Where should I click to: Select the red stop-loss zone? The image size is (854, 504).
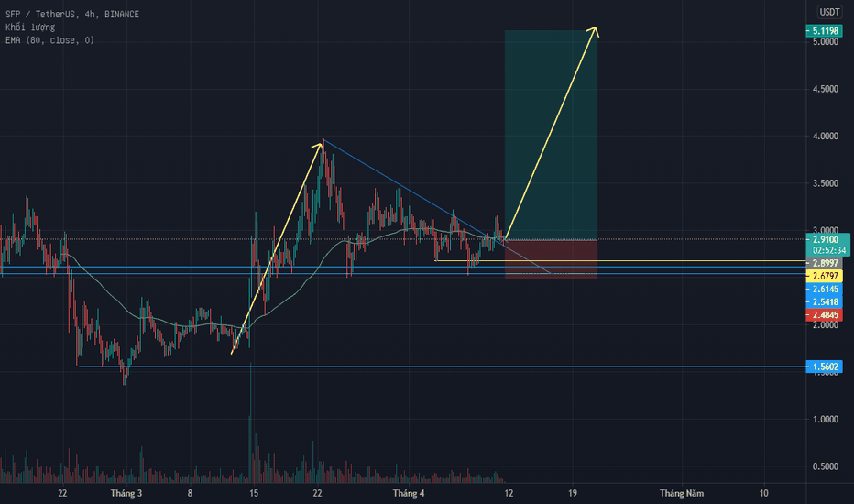[x=551, y=259]
